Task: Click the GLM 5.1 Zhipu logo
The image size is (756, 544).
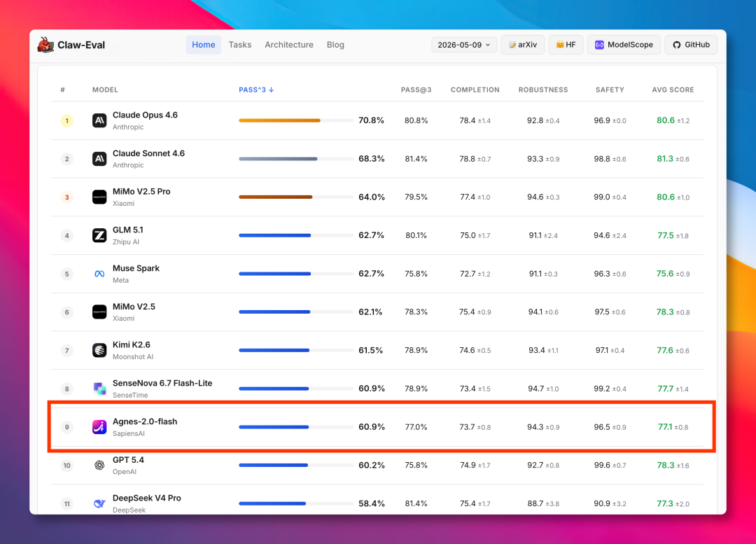Action: [99, 235]
